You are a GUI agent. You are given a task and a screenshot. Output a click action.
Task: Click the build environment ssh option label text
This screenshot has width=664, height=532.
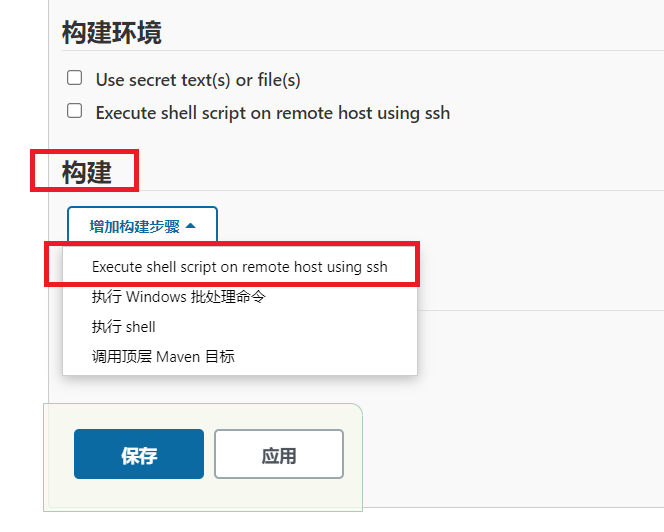(x=273, y=113)
